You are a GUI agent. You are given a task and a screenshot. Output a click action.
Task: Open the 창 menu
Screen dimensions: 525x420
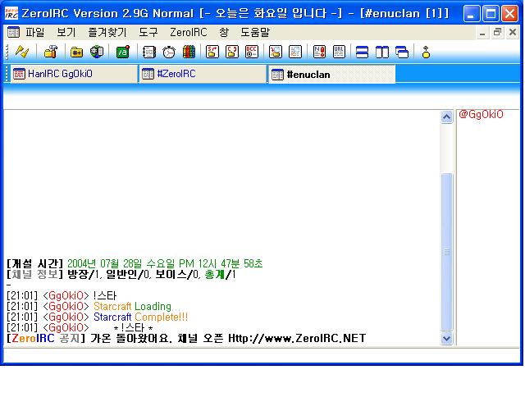click(224, 32)
